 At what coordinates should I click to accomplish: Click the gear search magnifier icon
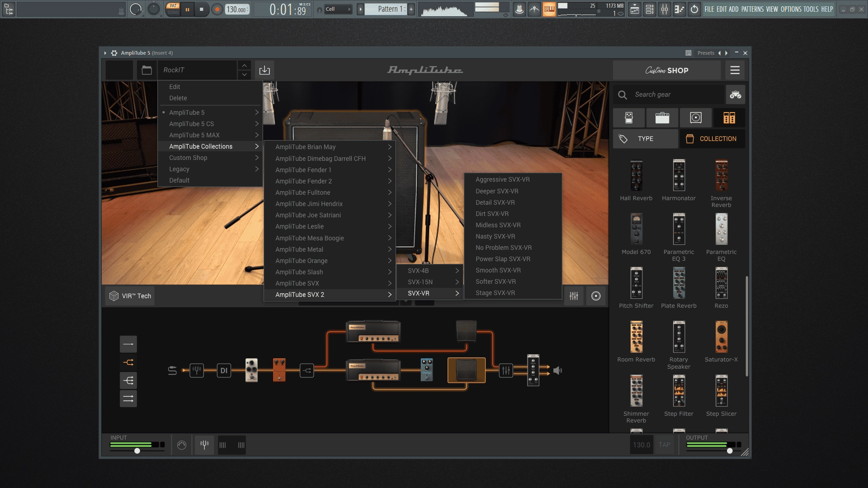point(623,94)
